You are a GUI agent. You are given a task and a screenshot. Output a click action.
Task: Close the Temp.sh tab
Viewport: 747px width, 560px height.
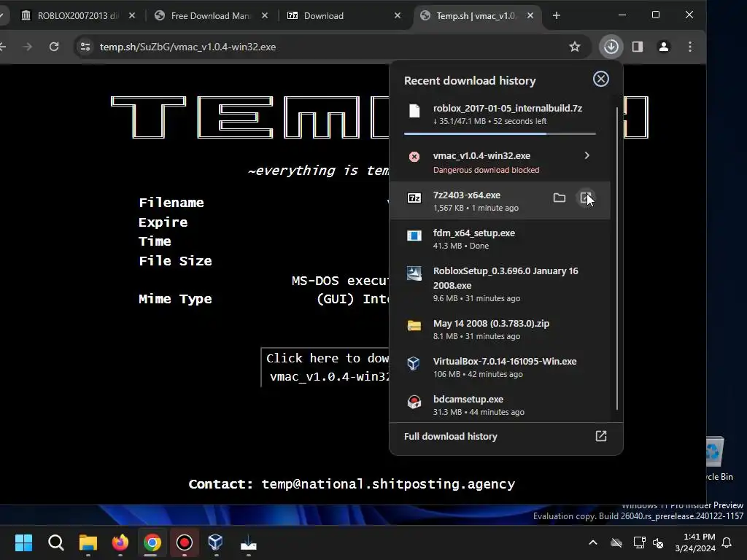(530, 16)
